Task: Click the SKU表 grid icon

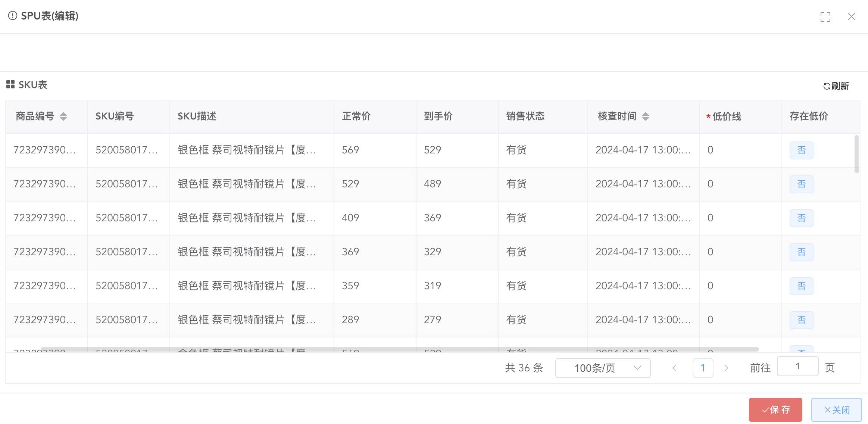Action: [x=10, y=84]
